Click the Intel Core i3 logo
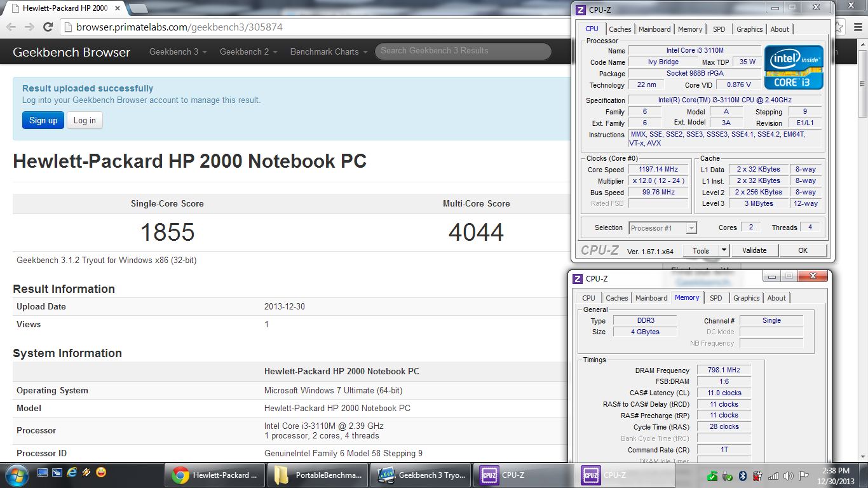 (794, 67)
